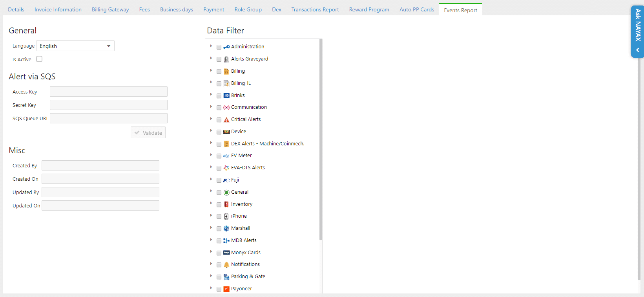
Task: Click the Alerts Graveyard tombstone icon
Action: click(226, 59)
